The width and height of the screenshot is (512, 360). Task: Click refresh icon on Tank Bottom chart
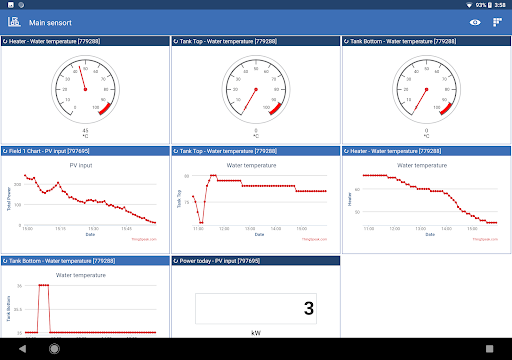(x=5, y=261)
